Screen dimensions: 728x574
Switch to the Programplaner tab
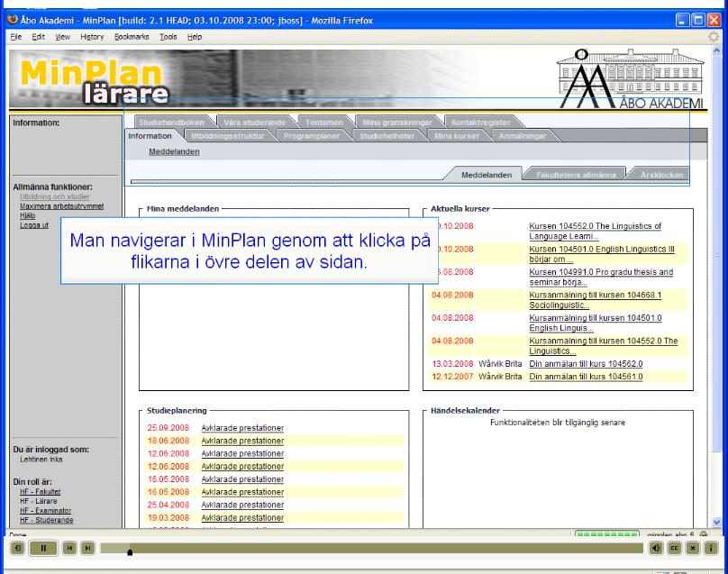(x=312, y=135)
